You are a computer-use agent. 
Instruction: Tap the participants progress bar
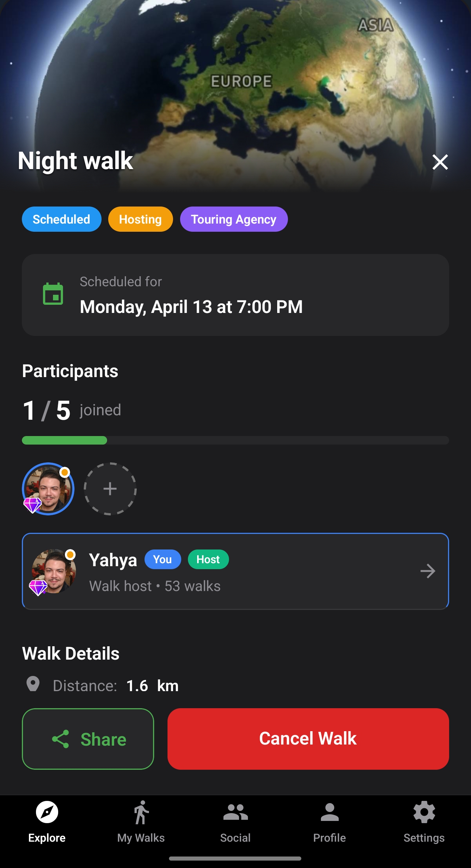(x=235, y=440)
